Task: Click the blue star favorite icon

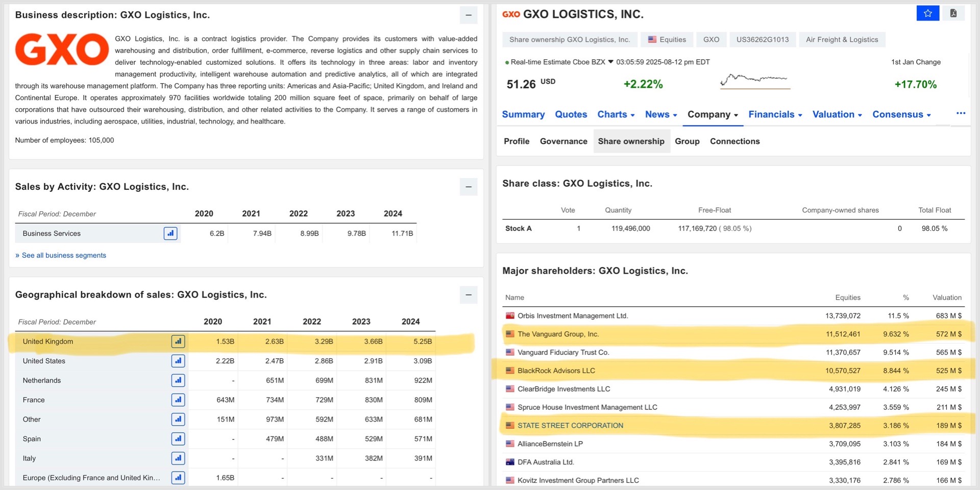Action: pyautogui.click(x=928, y=13)
